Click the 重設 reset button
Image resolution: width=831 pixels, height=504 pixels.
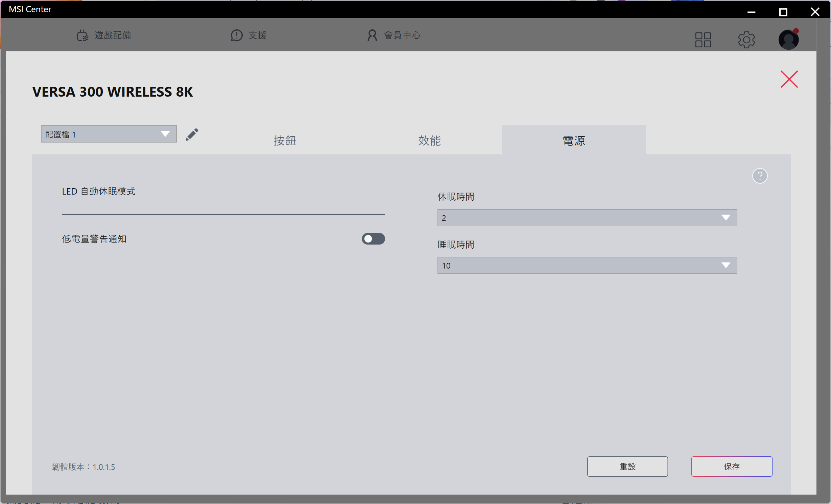tap(627, 467)
